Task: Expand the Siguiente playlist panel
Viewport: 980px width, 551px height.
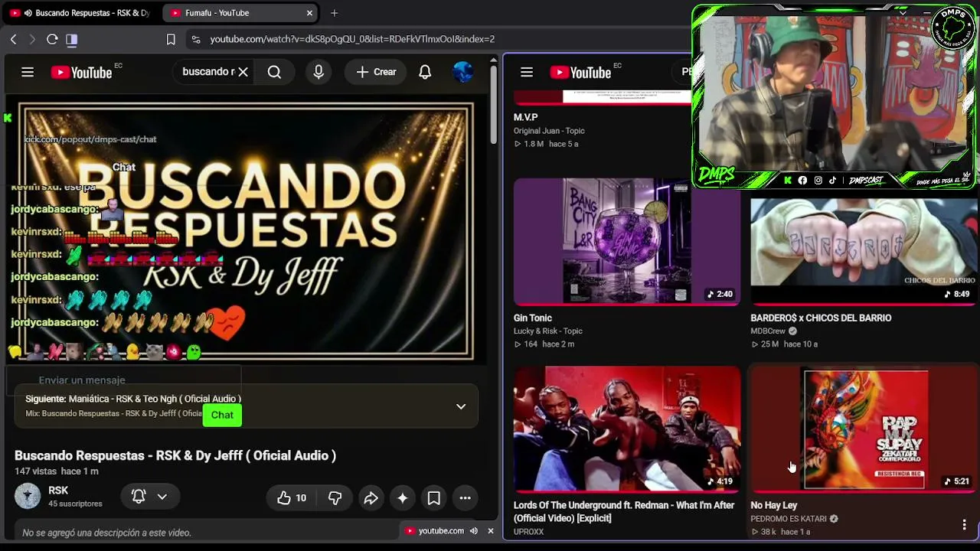Action: [x=461, y=406]
